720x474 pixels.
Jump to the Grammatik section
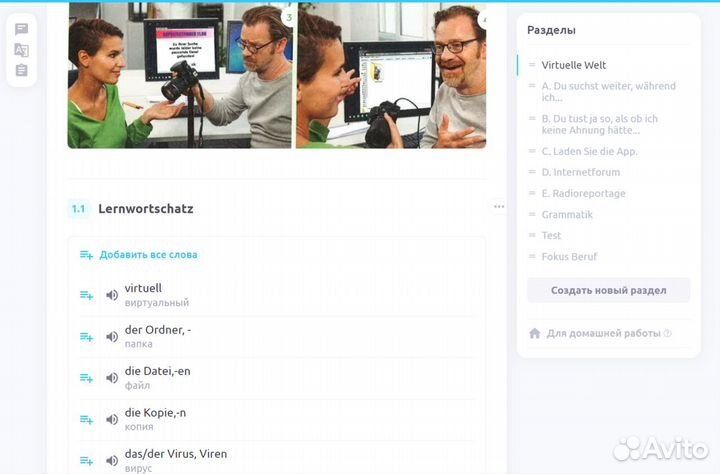point(567,214)
